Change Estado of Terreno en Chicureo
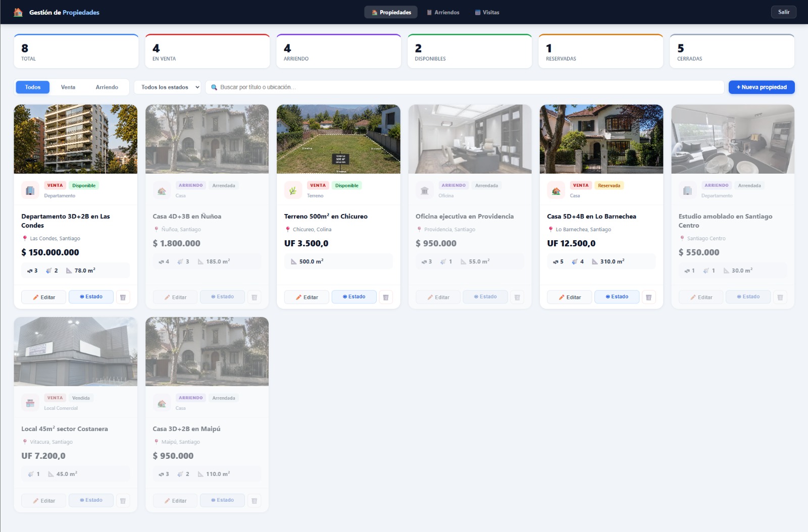The width and height of the screenshot is (808, 532). 354,297
